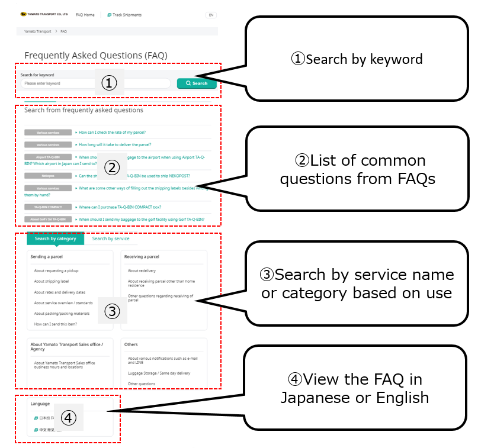Image resolution: width=478 pixels, height=448 pixels.
Task: Switch to the Search by service tab
Action: tap(111, 239)
